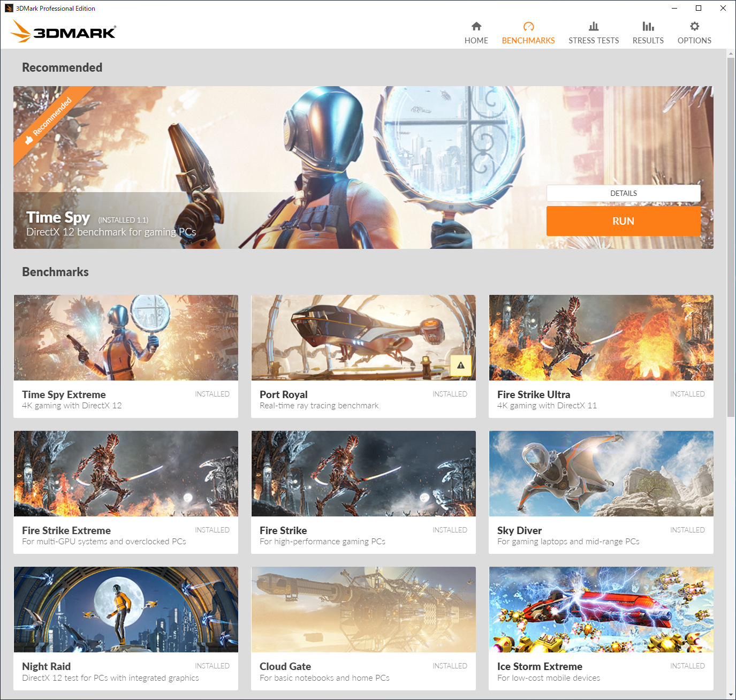Click the Port Royal title text
This screenshot has width=736, height=700.
coord(284,394)
